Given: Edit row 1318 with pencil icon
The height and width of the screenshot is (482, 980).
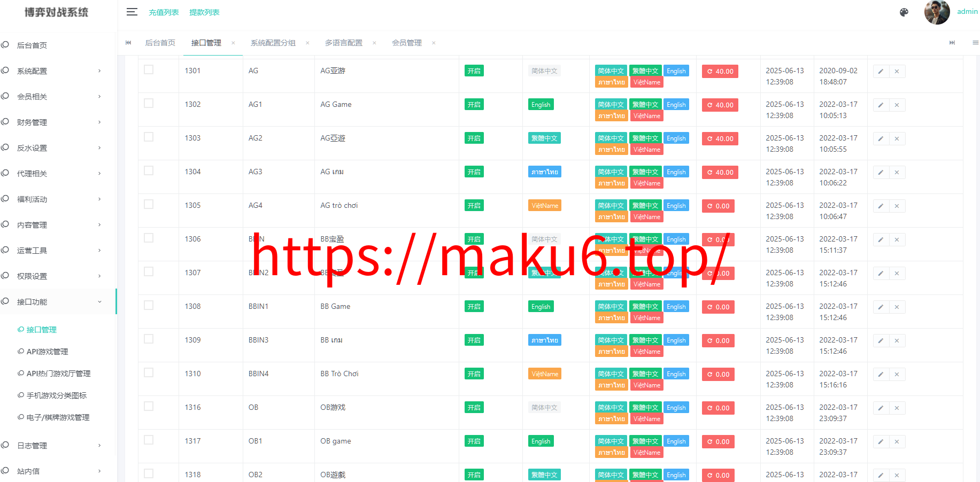Looking at the screenshot, I should coord(881,475).
